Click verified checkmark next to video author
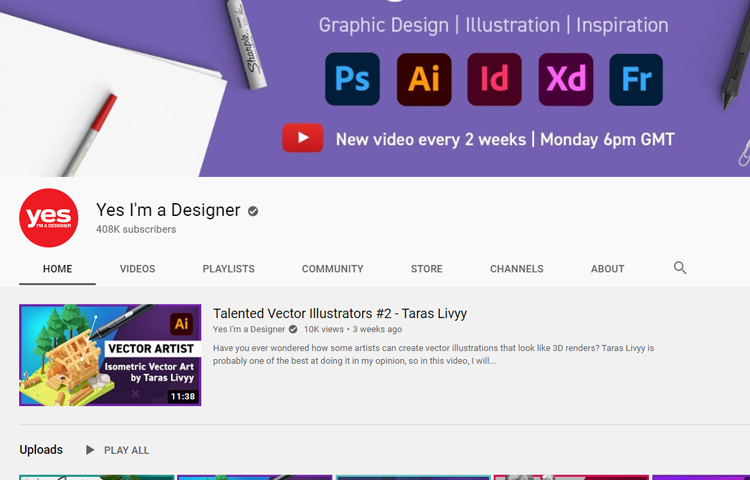 pos(293,329)
